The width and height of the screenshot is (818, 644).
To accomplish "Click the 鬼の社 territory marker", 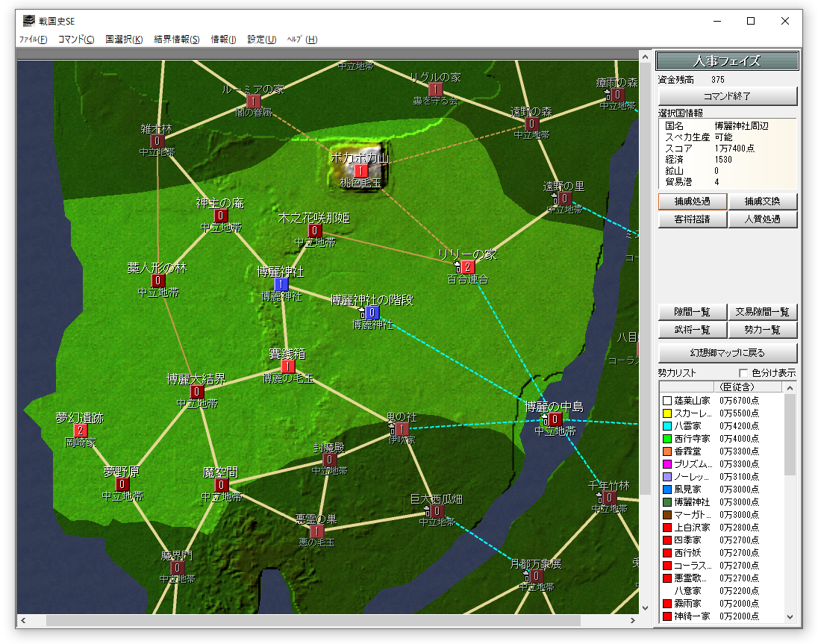I will pos(402,429).
